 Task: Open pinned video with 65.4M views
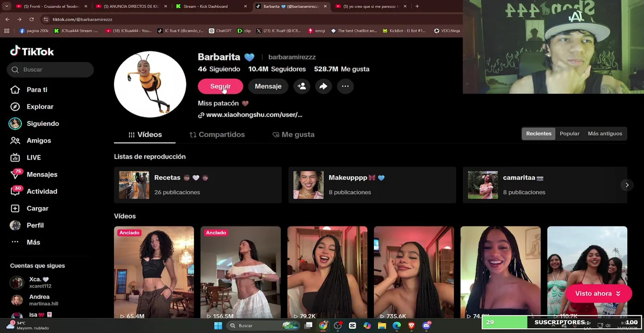tap(154, 273)
